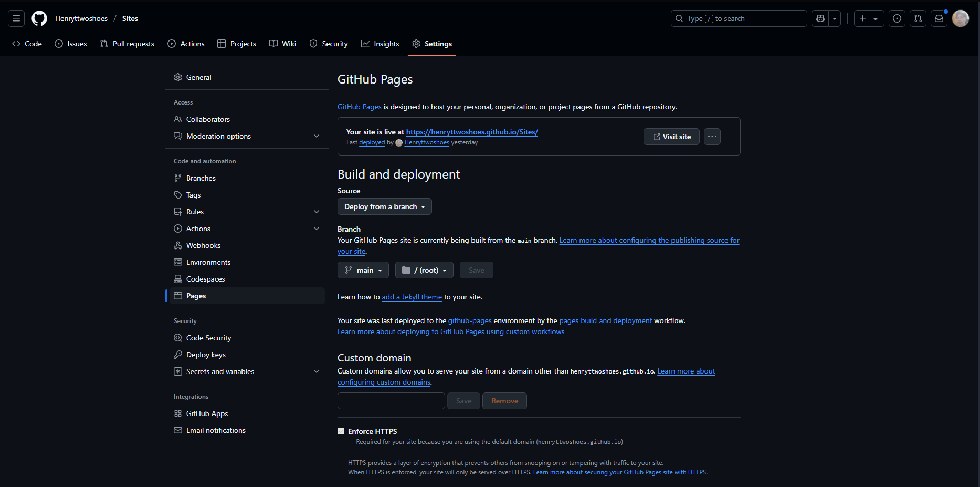Open the deployed link
The width and height of the screenshot is (980, 487).
coord(372,142)
